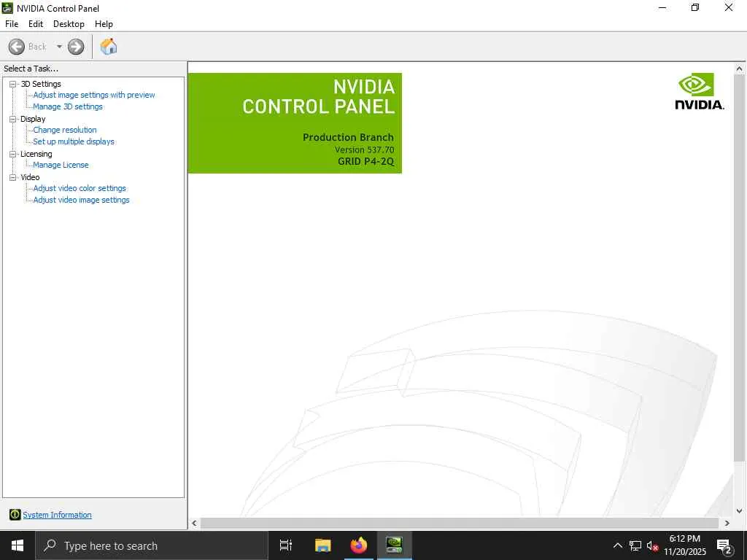Viewport: 747px width, 560px height.
Task: Show hidden system tray icons
Action: [x=617, y=545]
